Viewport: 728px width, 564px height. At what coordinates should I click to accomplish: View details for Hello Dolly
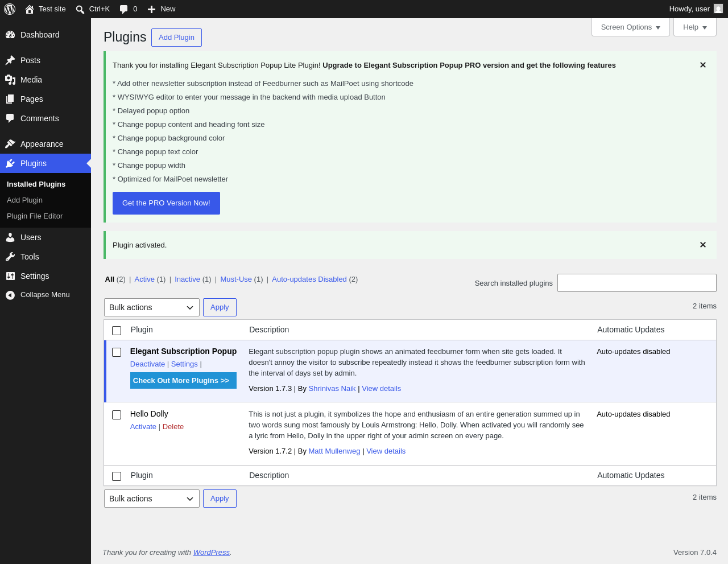click(386, 451)
